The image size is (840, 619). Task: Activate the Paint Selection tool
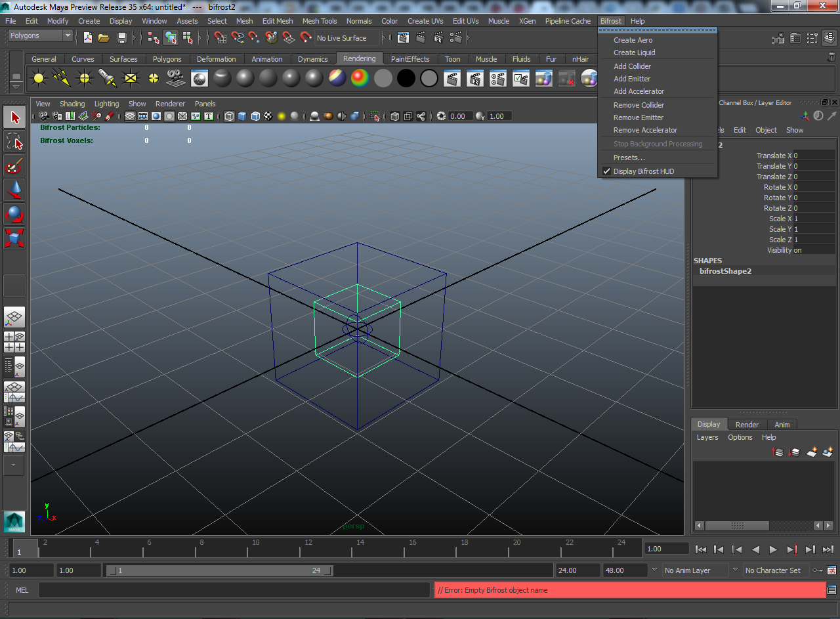pos(14,166)
